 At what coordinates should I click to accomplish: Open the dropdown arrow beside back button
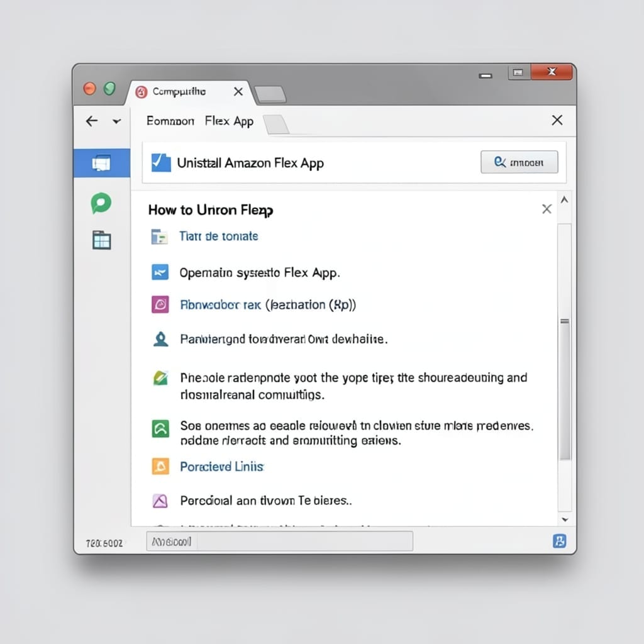[x=116, y=121]
